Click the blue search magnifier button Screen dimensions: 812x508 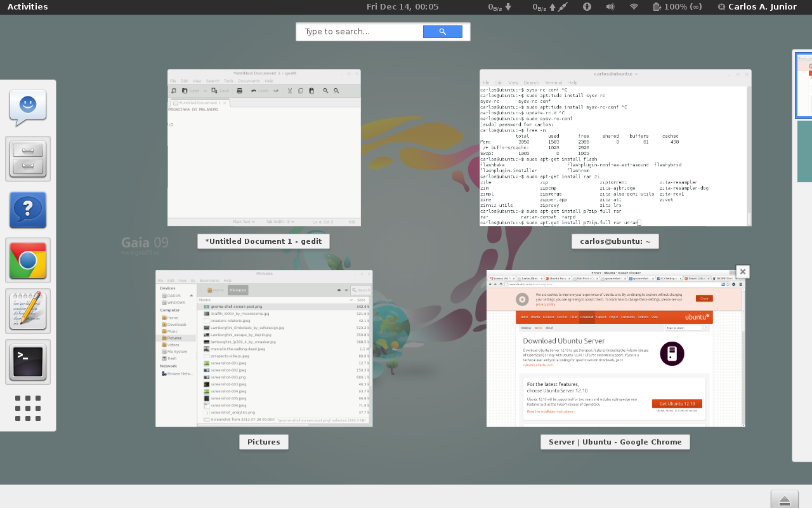(x=443, y=32)
